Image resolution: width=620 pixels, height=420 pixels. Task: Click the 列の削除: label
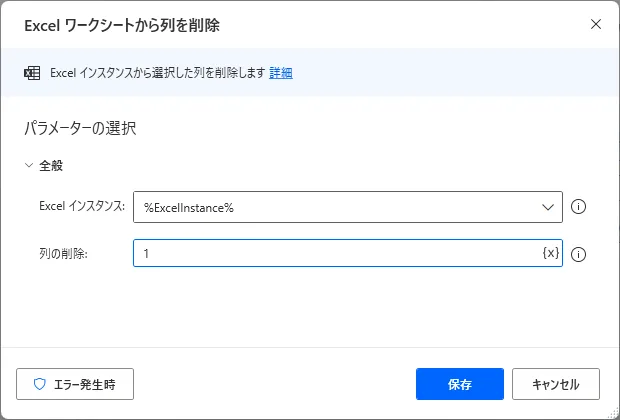pos(64,254)
